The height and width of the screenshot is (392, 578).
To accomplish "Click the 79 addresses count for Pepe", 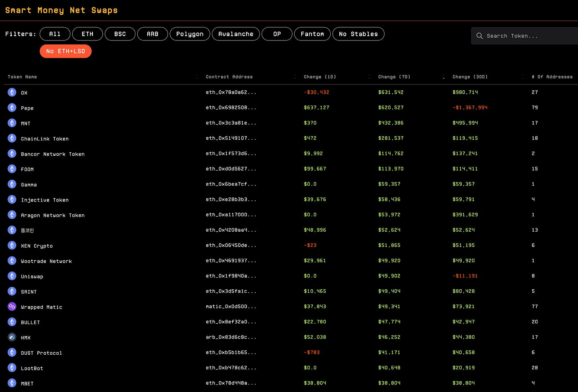I will pos(535,108).
